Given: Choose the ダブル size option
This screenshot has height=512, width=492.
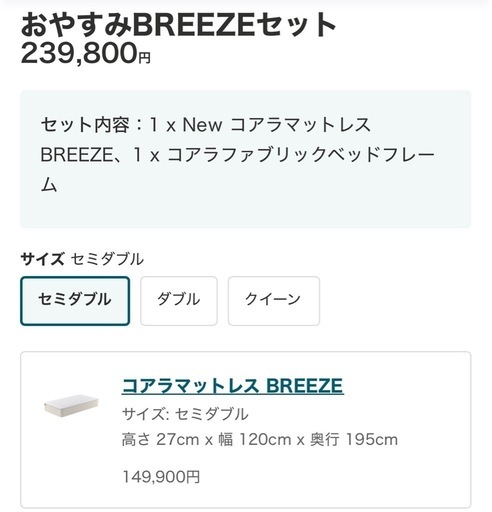Looking at the screenshot, I should click(x=179, y=301).
